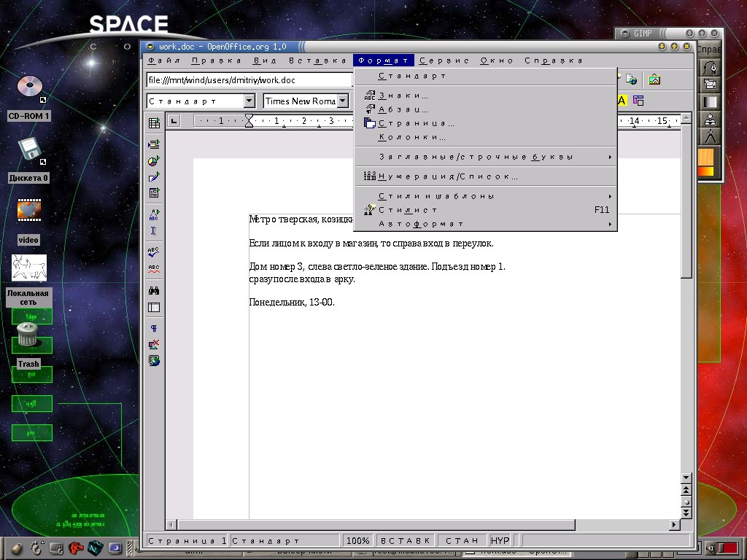Select GIMP Clone stamp tool
This screenshot has height=560, width=747.
[710, 119]
